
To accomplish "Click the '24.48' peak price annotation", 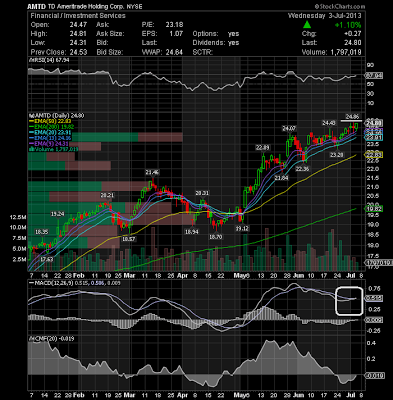I will (328, 123).
